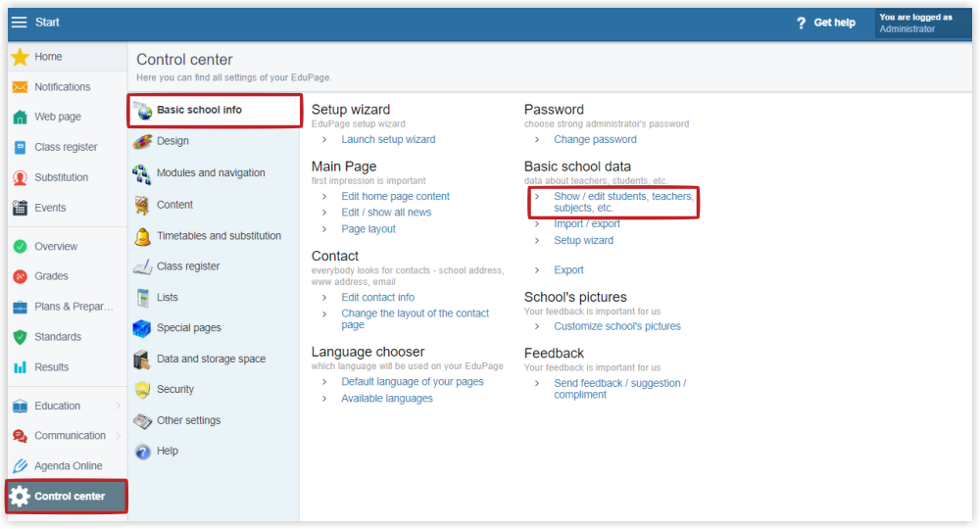Click the Education book icon
Screen dimensions: 980x529
point(20,406)
